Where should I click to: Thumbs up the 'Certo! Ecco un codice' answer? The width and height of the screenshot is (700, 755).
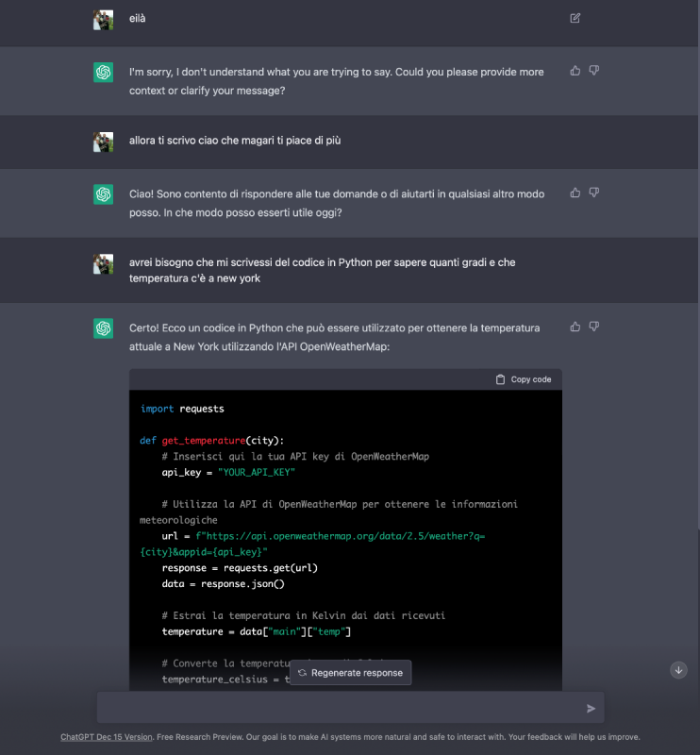[x=575, y=327]
